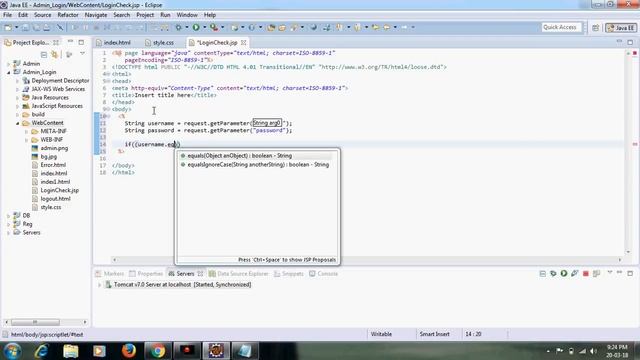
Task: Click the green Run button in toolbar
Action: click(x=196, y=27)
